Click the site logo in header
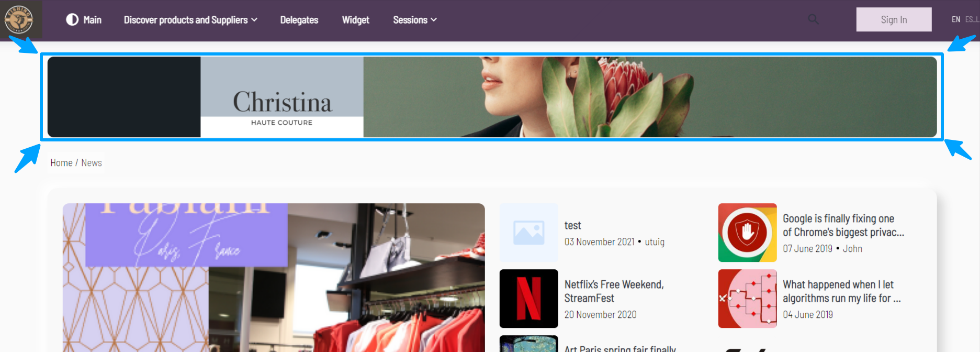This screenshot has width=980, height=352. click(x=19, y=20)
